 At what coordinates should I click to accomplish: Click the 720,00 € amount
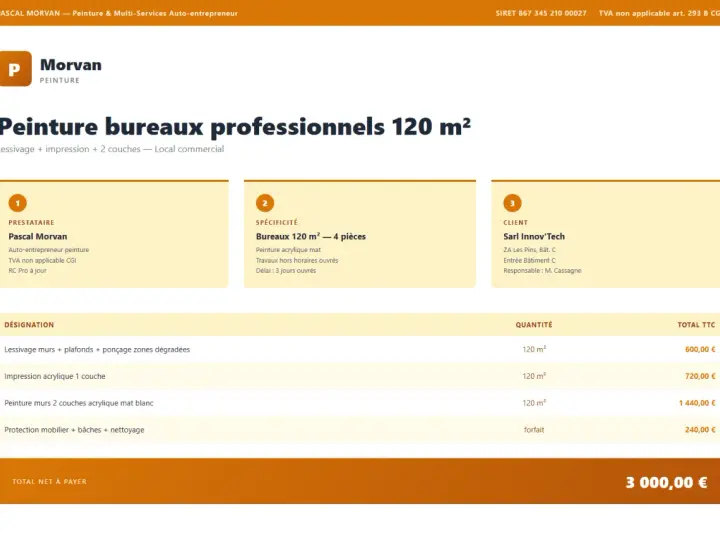pyautogui.click(x=700, y=376)
